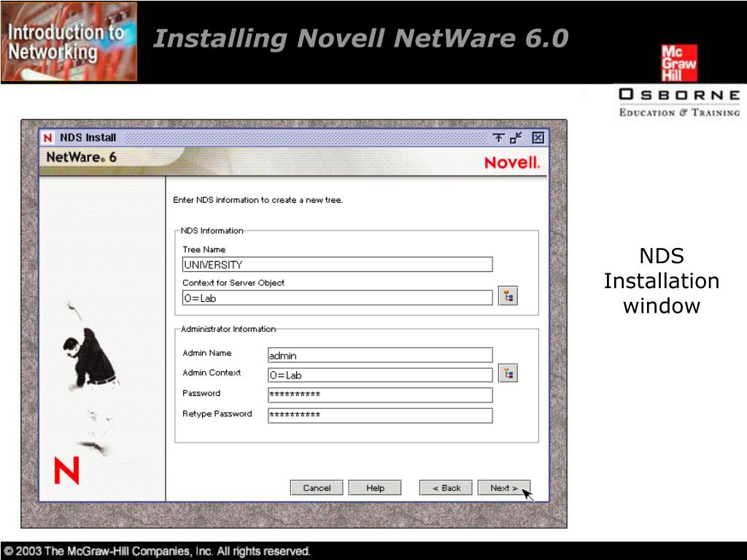Click the 'Admin Name' label
The image size is (747, 560).
[206, 353]
